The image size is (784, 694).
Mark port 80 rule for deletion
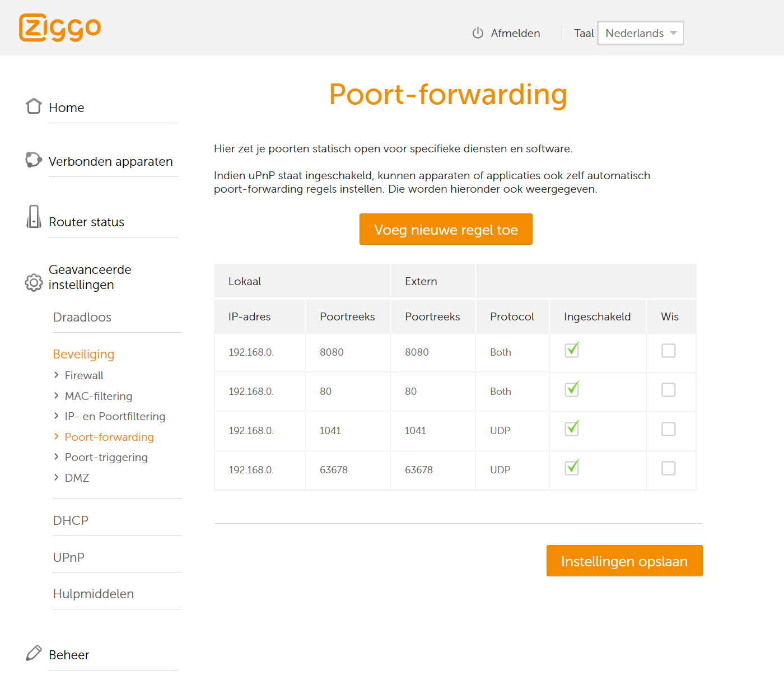(668, 390)
